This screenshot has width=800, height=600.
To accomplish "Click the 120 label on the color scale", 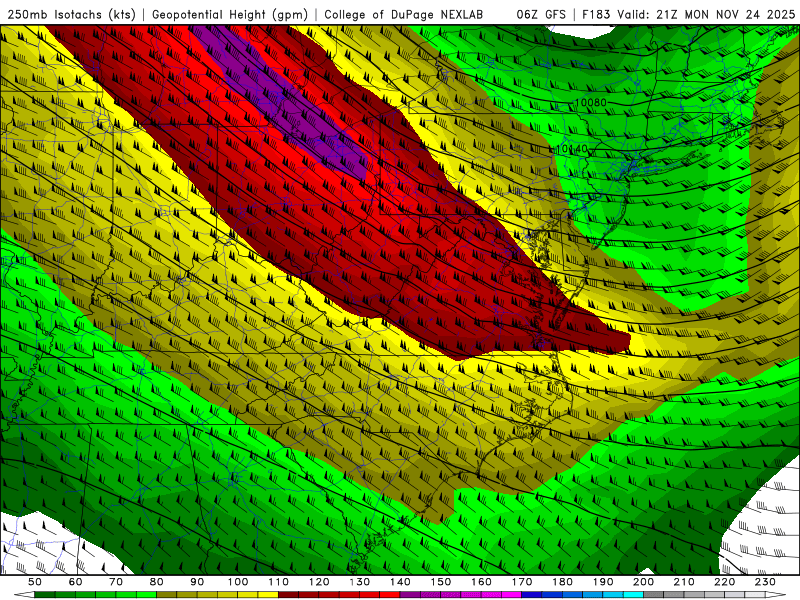I will click(319, 582).
